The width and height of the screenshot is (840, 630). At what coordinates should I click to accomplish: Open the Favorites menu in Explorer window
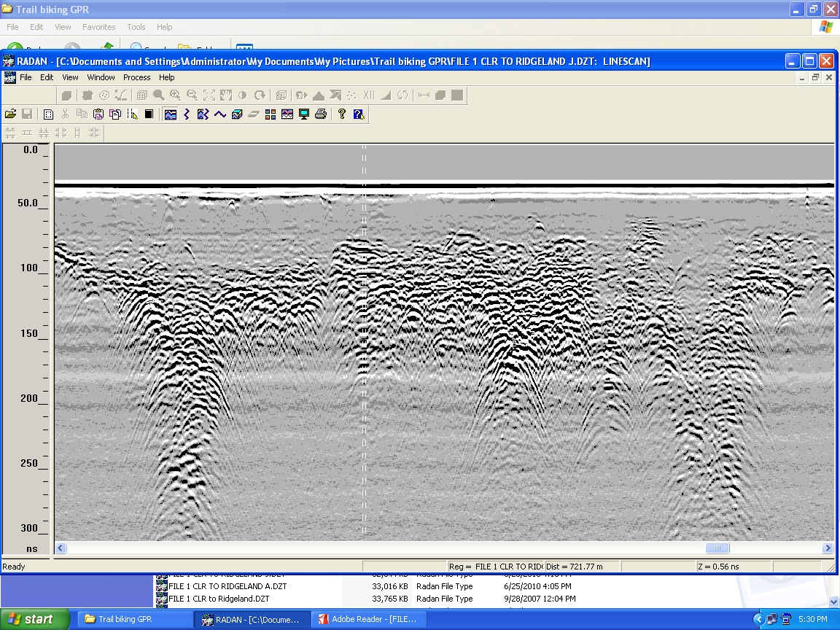click(x=98, y=27)
